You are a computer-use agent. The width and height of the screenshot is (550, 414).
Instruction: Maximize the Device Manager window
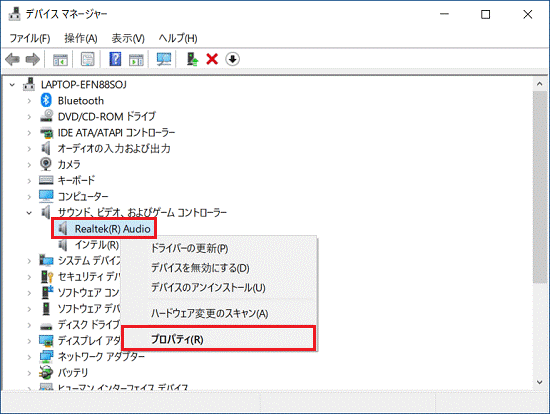click(485, 14)
